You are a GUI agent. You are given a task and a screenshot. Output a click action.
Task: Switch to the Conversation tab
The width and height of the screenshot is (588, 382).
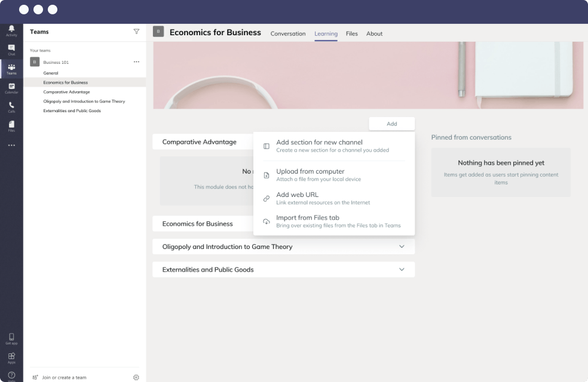(288, 33)
